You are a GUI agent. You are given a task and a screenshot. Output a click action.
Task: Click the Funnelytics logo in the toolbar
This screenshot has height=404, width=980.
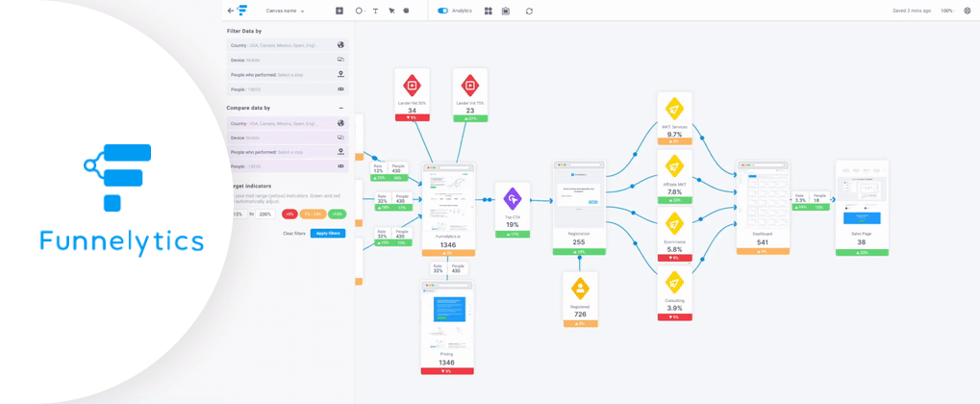[x=242, y=11]
